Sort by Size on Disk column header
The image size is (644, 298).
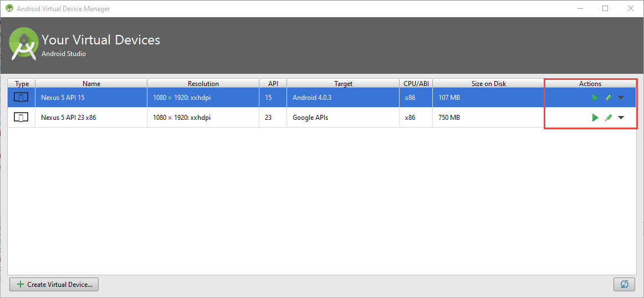click(x=488, y=83)
